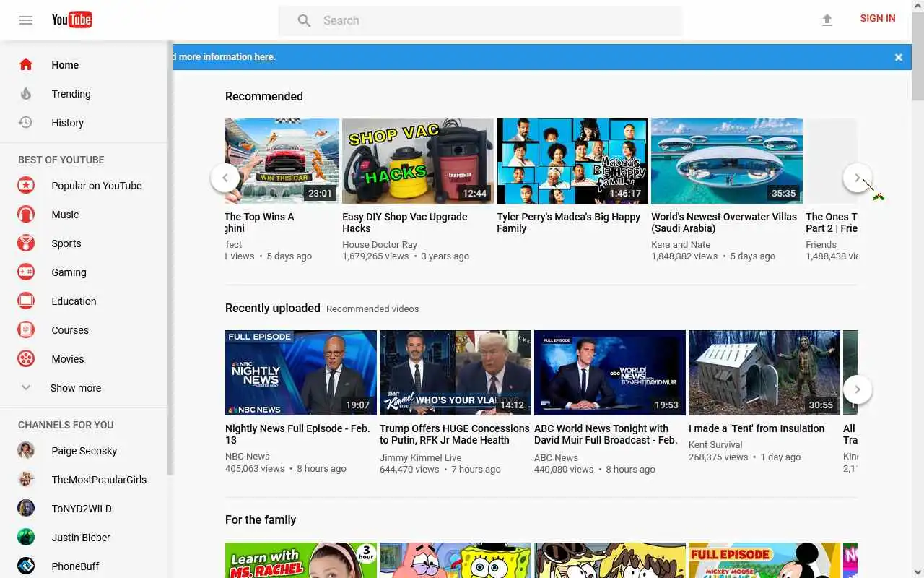Play NBC Nightly News thumbnail
924x578 pixels.
[301, 373]
